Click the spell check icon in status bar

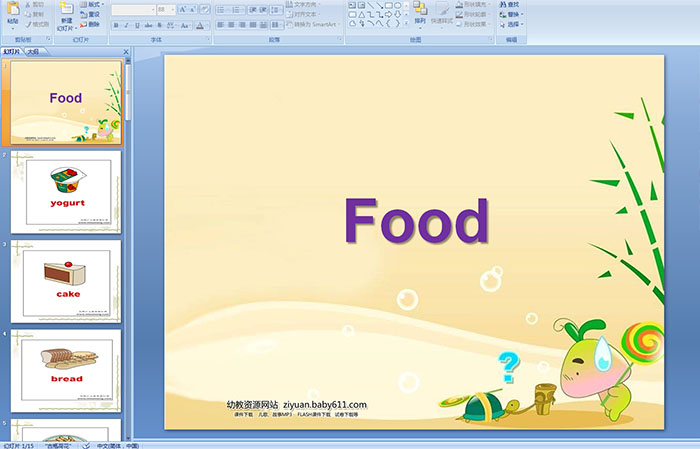click(x=87, y=445)
